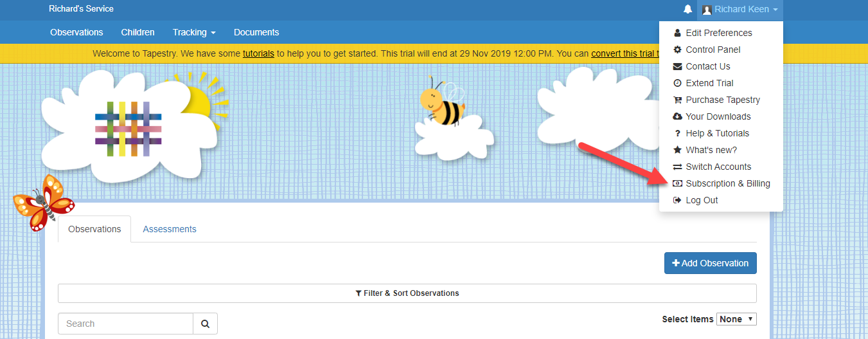Image resolution: width=868 pixels, height=339 pixels.
Task: Click the exit icon beside Log Out
Action: (677, 200)
